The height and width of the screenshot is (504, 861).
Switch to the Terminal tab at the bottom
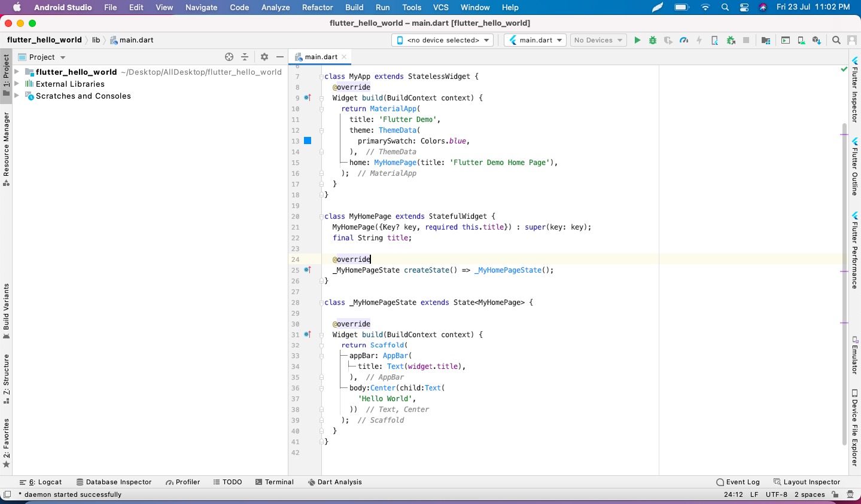pyautogui.click(x=275, y=481)
